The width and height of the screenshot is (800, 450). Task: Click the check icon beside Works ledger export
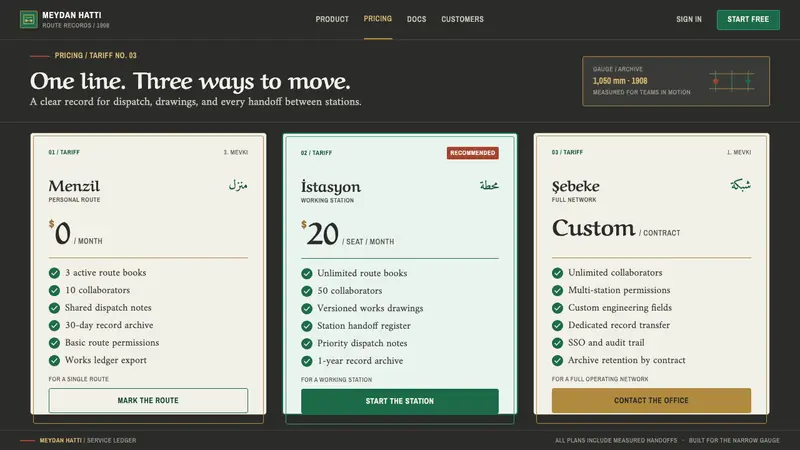tap(55, 360)
